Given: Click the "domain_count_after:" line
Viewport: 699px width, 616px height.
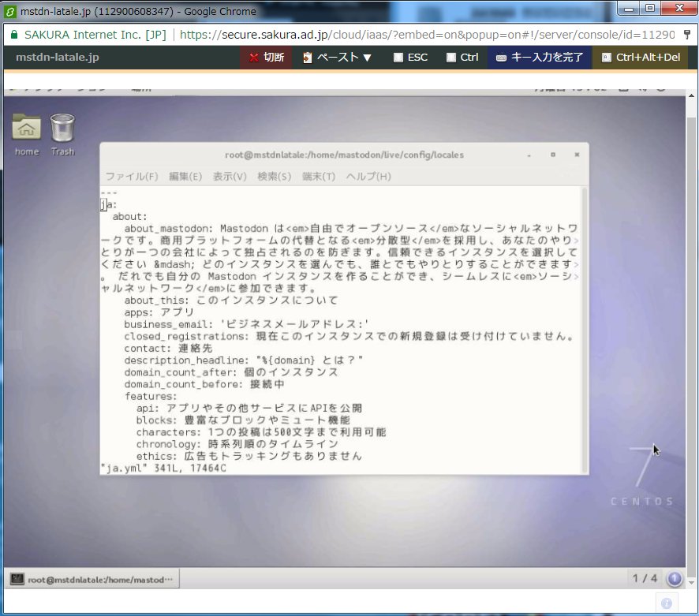Looking at the screenshot, I should click(231, 372).
